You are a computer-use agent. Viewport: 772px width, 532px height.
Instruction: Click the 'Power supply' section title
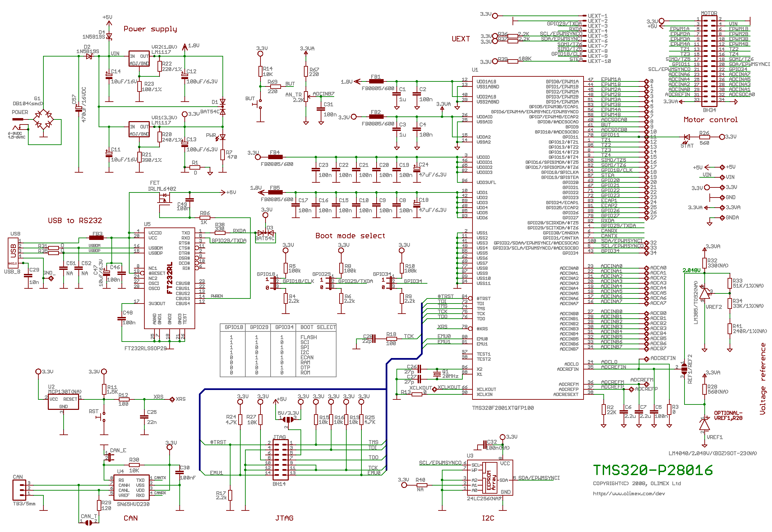point(150,29)
